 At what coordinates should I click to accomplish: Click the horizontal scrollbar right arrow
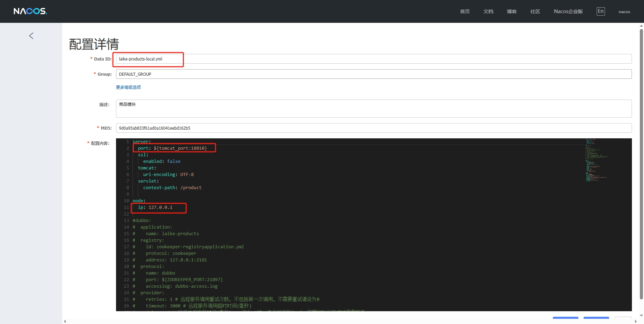[636, 322]
